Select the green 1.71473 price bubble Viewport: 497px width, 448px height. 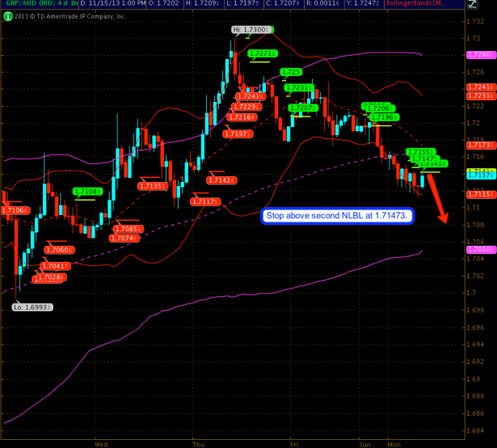[424, 158]
